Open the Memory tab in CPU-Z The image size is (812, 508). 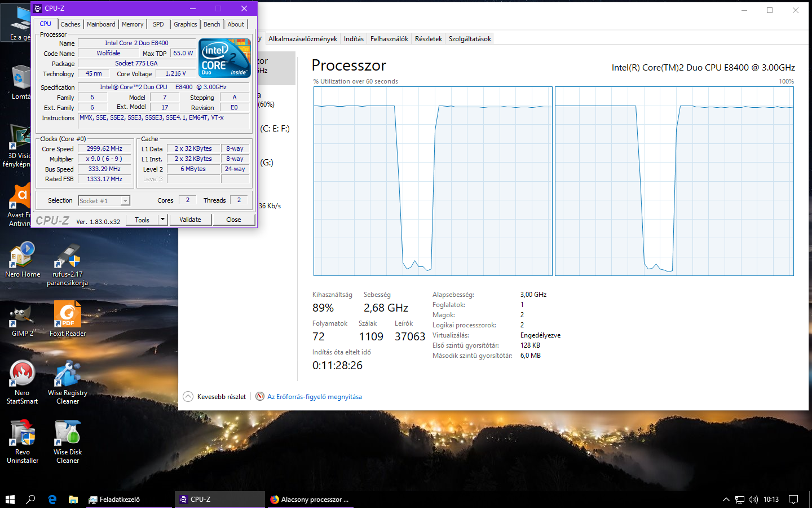[133, 24]
